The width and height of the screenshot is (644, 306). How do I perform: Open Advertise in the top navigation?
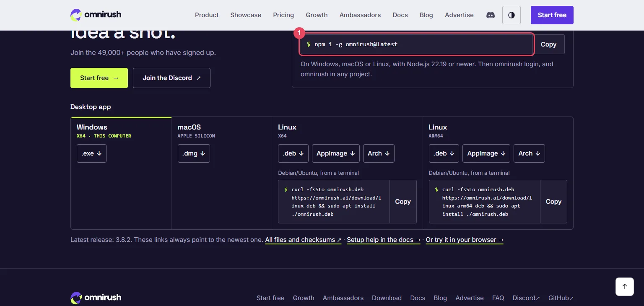459,15
